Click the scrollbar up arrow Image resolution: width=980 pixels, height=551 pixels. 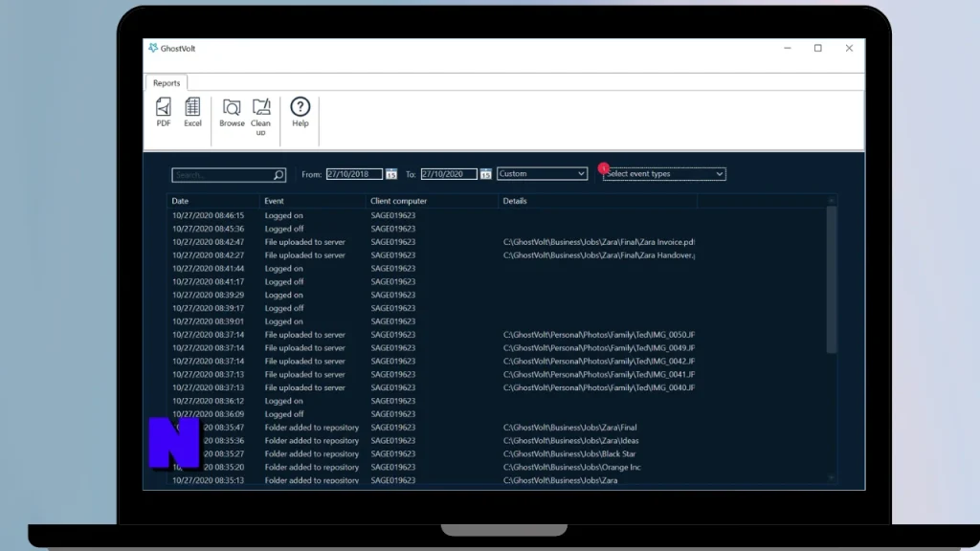(x=832, y=201)
